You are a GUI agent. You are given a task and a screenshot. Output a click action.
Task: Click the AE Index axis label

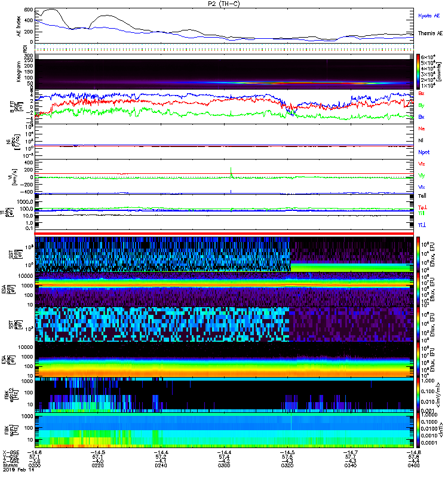[x=19, y=26]
